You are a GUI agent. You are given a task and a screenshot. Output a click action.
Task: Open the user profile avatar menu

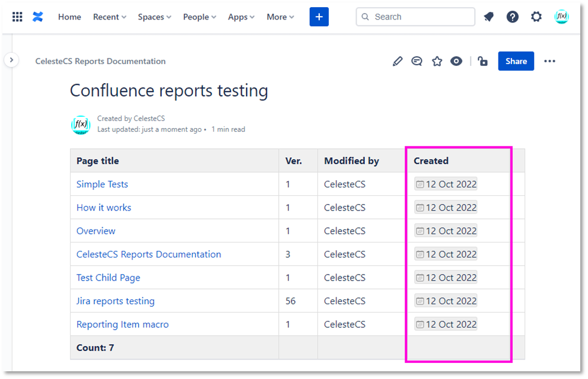[x=561, y=17]
